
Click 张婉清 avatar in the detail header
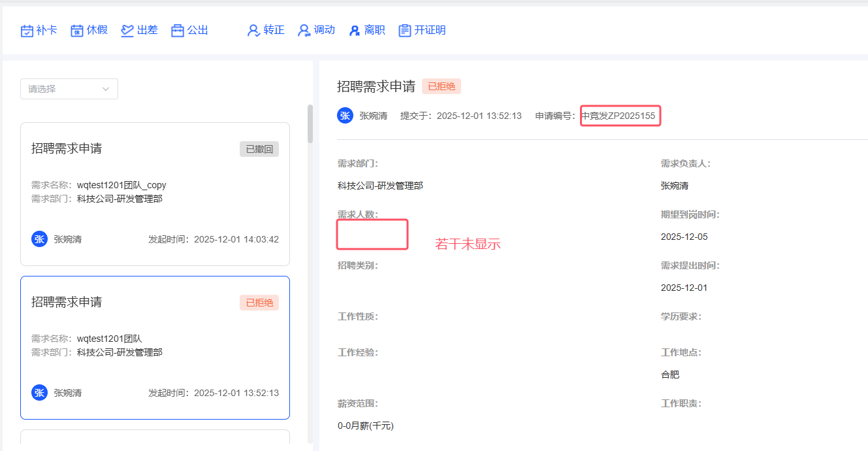point(345,116)
